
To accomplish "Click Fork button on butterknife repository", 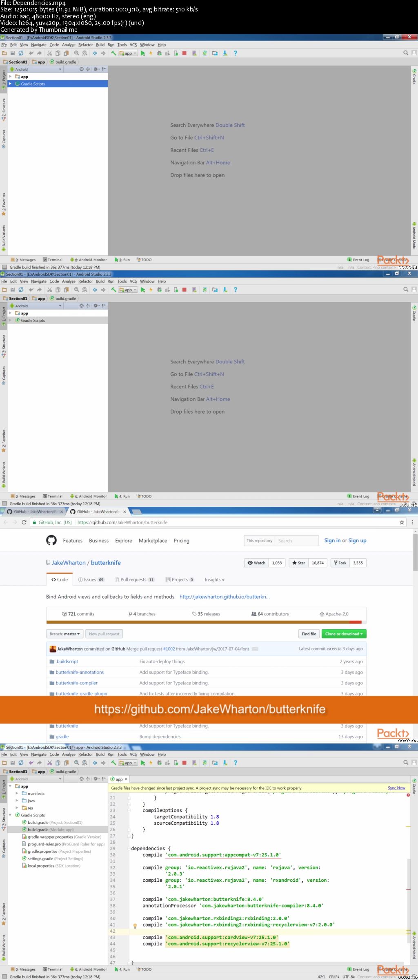I will [340, 563].
